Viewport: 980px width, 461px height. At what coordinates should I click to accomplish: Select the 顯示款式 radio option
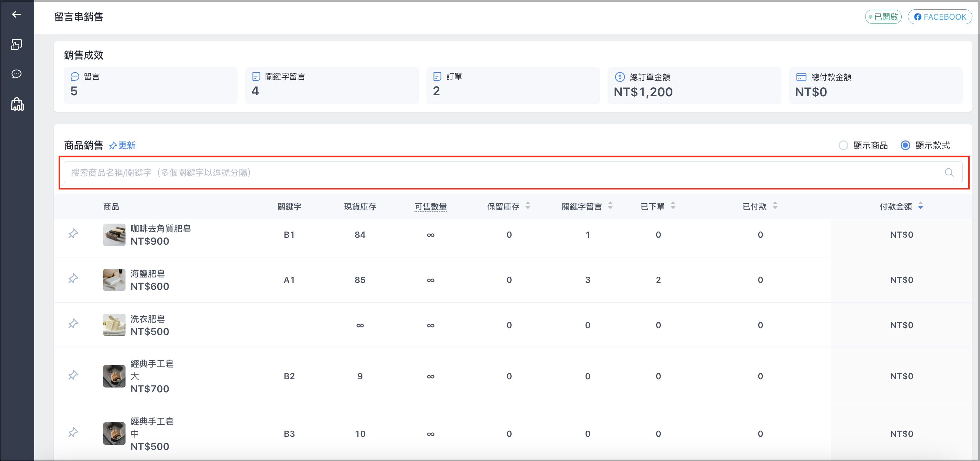click(906, 145)
